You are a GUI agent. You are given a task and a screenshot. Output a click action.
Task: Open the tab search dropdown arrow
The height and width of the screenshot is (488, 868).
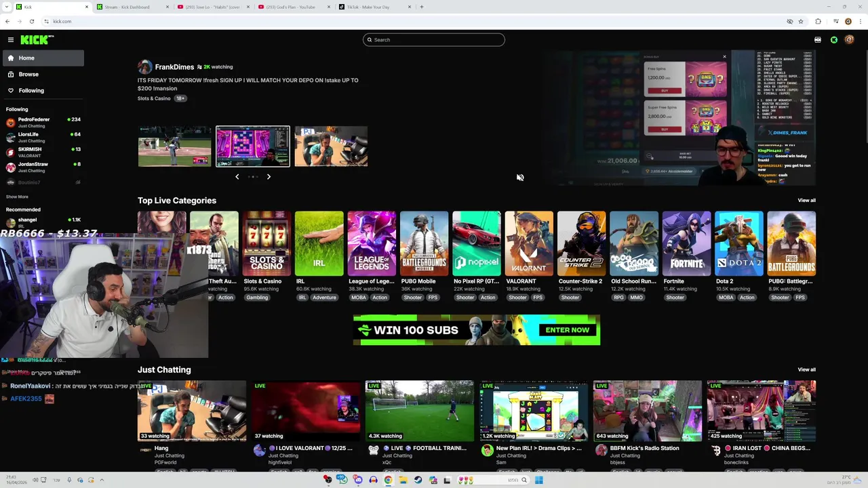[x=6, y=7]
